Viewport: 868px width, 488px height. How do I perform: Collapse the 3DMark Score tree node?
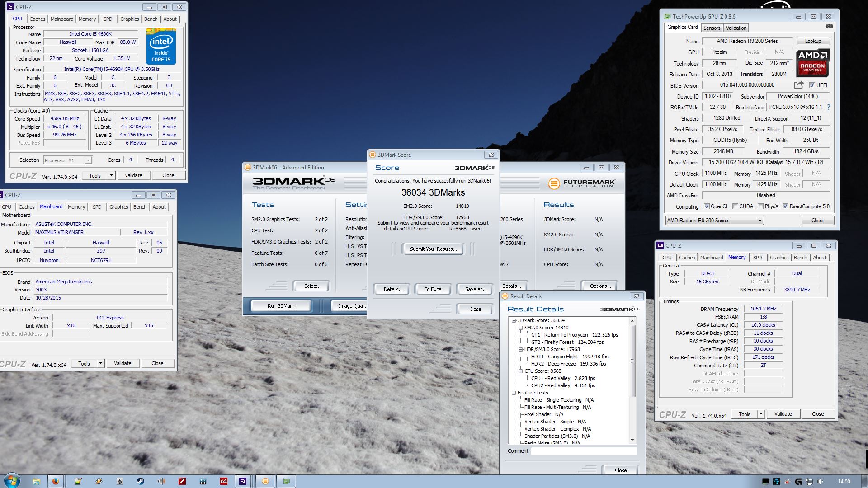coord(514,320)
